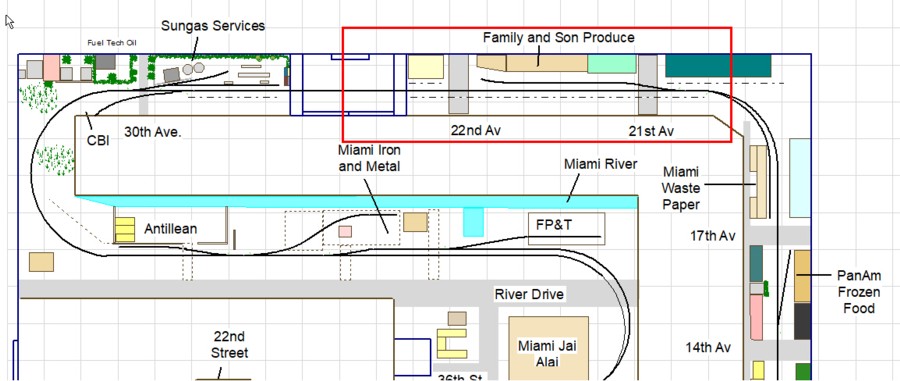
Task: Select the FP&T building box
Action: tap(567, 228)
